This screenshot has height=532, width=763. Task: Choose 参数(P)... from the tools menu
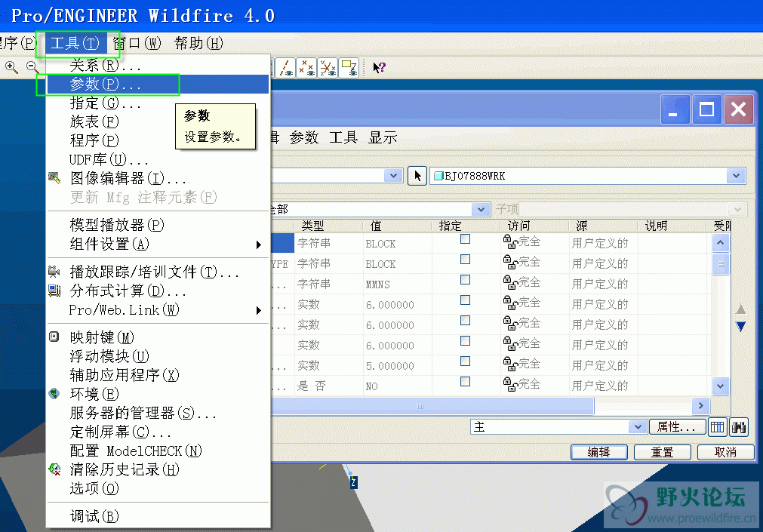(x=158, y=84)
